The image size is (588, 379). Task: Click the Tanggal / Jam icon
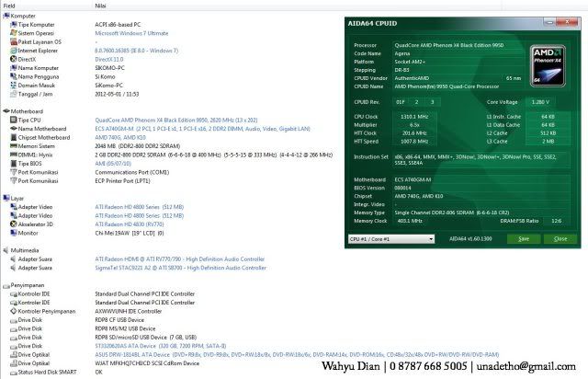pos(14,94)
